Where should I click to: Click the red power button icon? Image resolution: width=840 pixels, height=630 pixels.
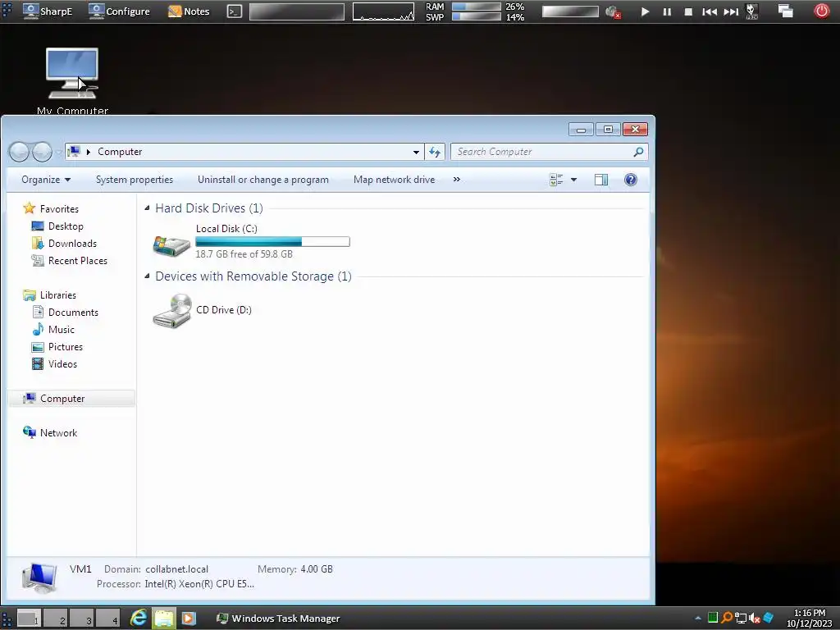pos(822,11)
